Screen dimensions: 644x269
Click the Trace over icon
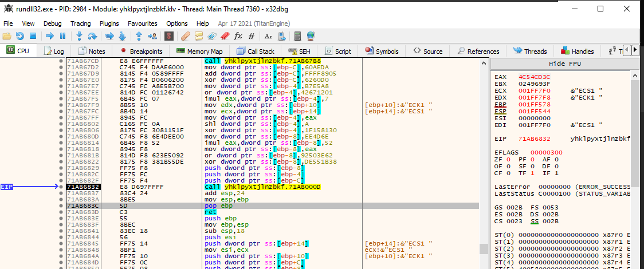pyautogui.click(x=122, y=36)
